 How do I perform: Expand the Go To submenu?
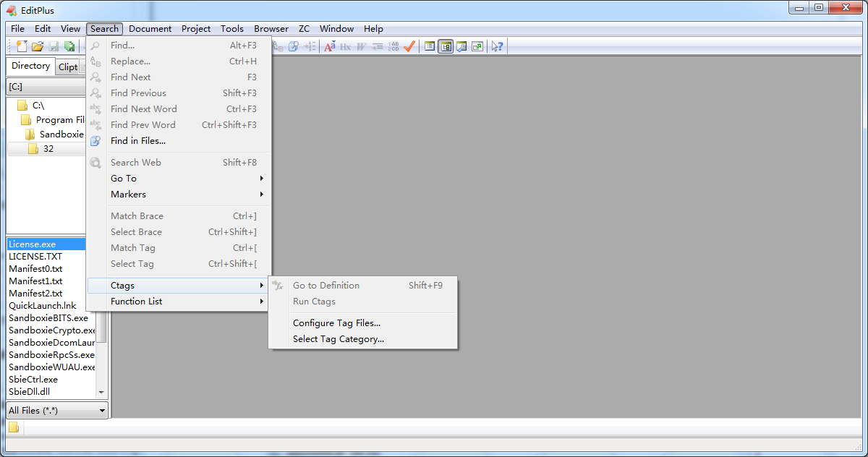pyautogui.click(x=179, y=179)
